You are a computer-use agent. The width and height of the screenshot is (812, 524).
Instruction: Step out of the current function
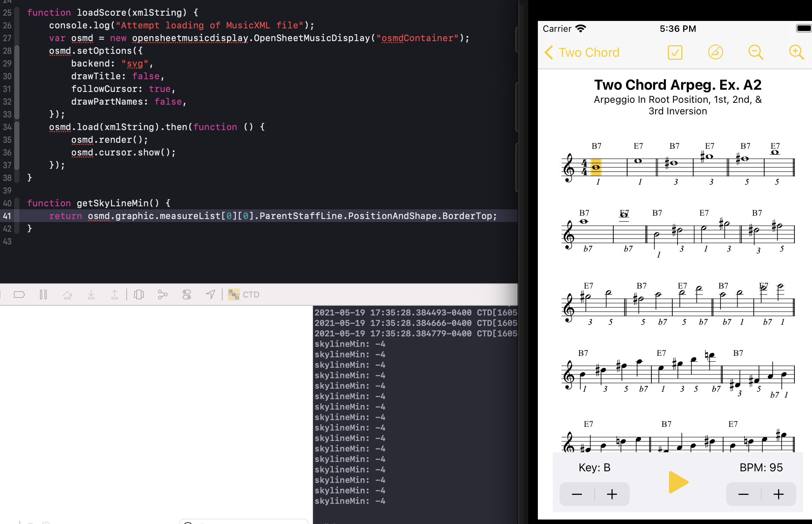coord(115,295)
